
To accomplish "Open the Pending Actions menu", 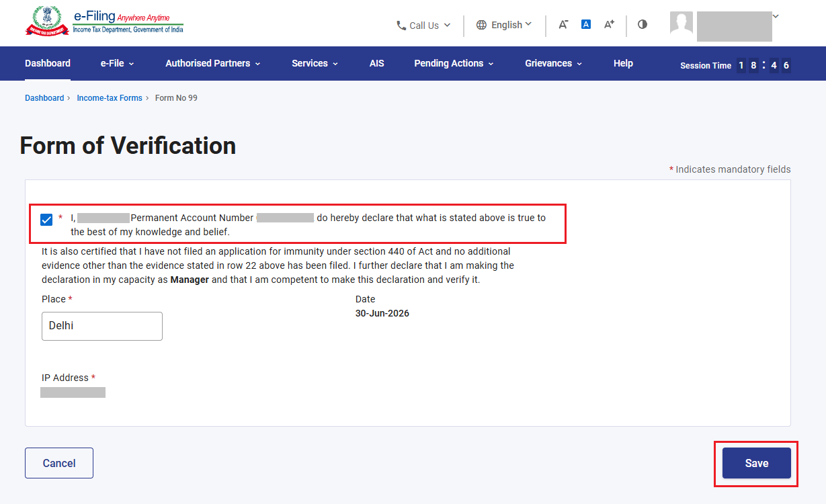I will coord(454,63).
